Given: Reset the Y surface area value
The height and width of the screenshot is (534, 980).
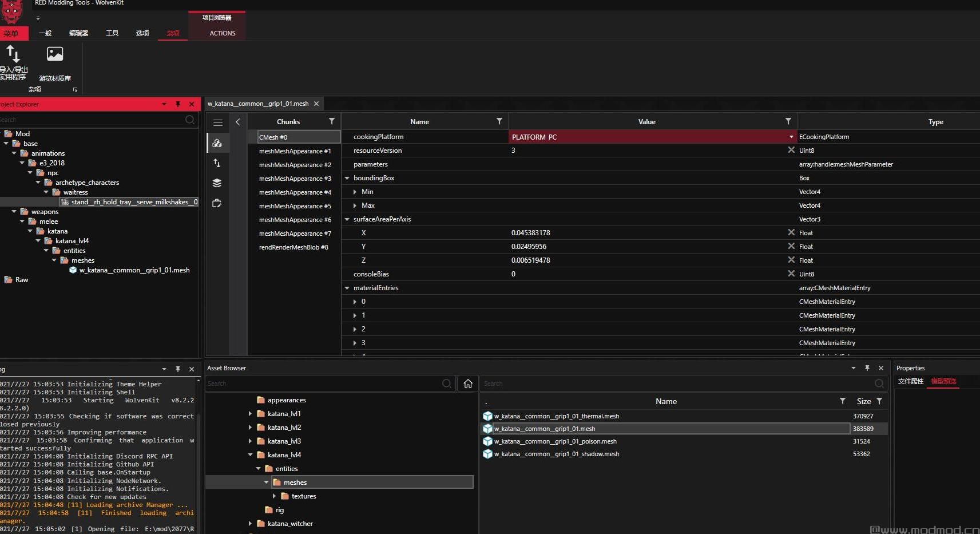Looking at the screenshot, I should [x=791, y=246].
